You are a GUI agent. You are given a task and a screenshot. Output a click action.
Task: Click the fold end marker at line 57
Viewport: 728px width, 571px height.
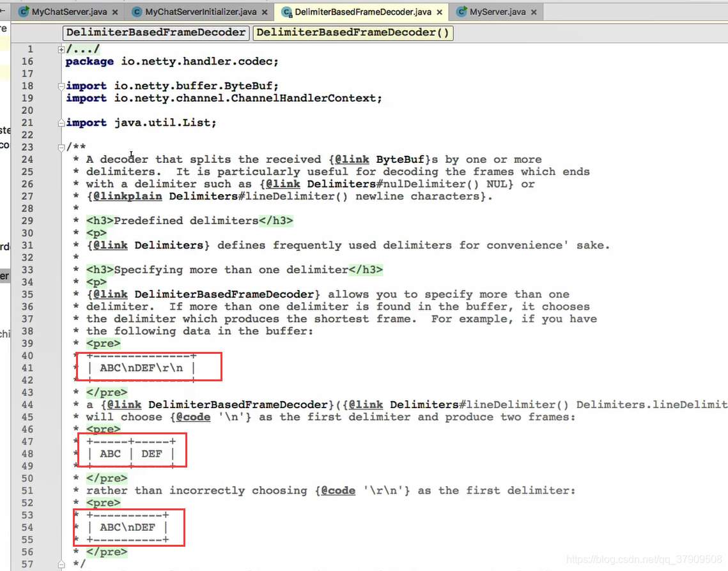click(x=61, y=565)
